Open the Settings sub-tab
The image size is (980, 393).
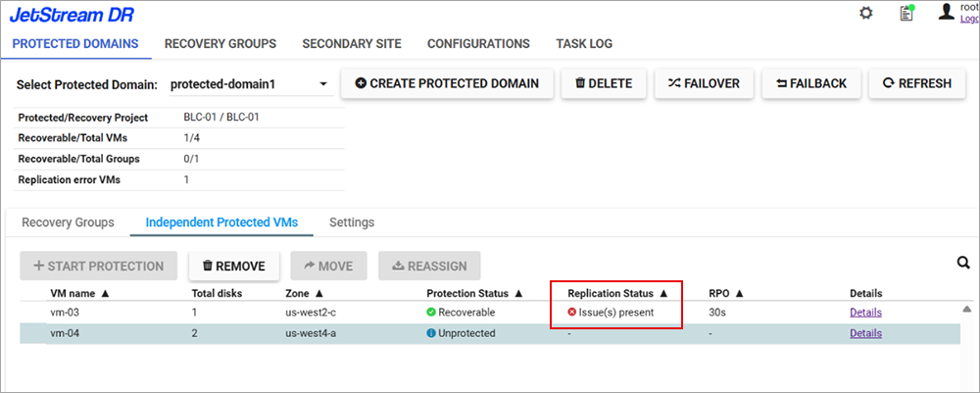click(x=351, y=222)
